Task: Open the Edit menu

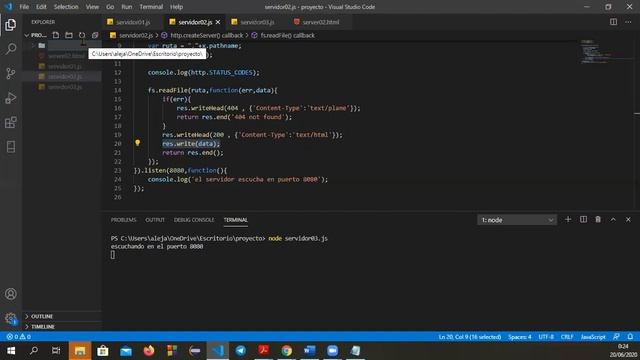Action: pyautogui.click(x=41, y=7)
